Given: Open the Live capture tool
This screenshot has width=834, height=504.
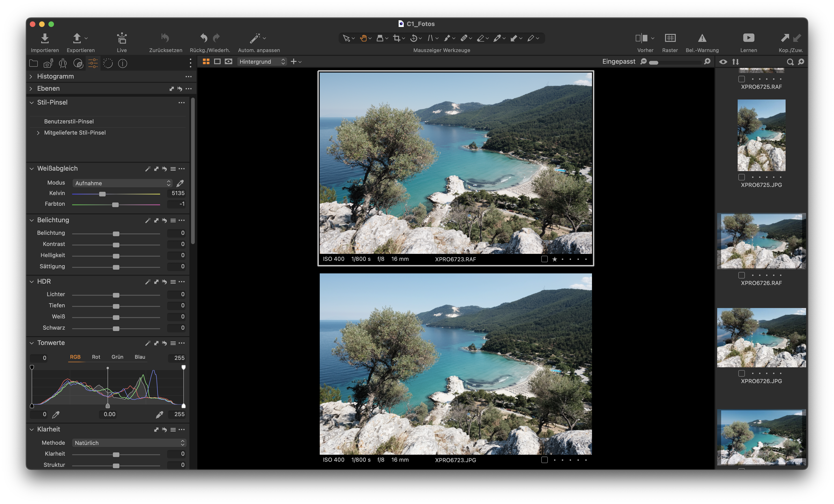Looking at the screenshot, I should (x=121, y=38).
